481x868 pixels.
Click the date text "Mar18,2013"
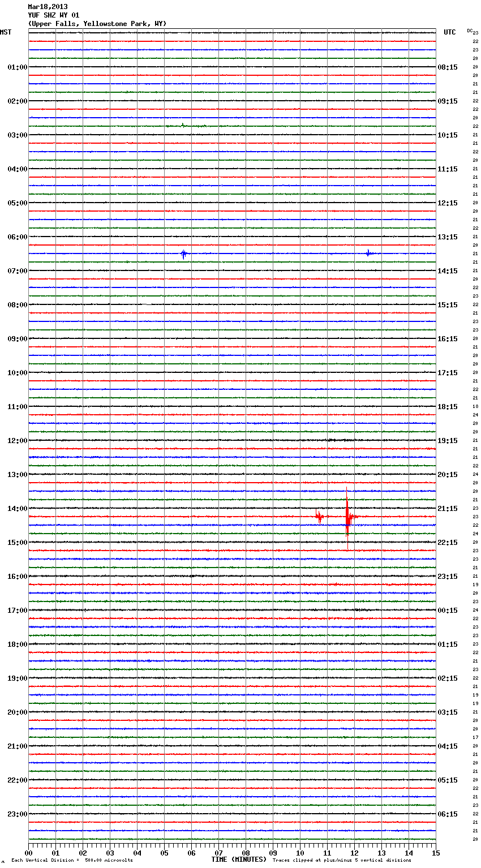(x=48, y=7)
